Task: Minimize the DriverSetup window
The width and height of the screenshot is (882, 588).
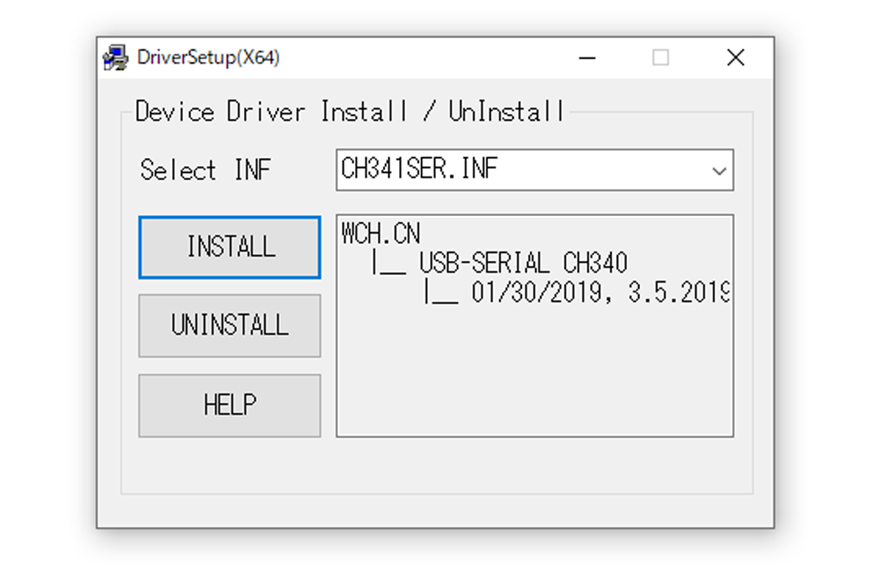Action: tap(587, 58)
